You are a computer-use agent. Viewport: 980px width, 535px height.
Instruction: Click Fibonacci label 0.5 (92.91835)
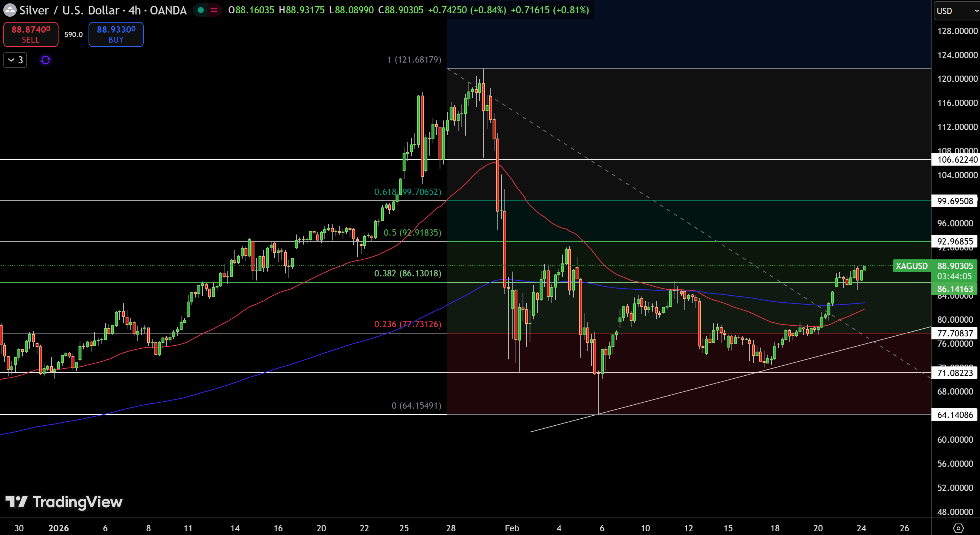[x=412, y=233]
